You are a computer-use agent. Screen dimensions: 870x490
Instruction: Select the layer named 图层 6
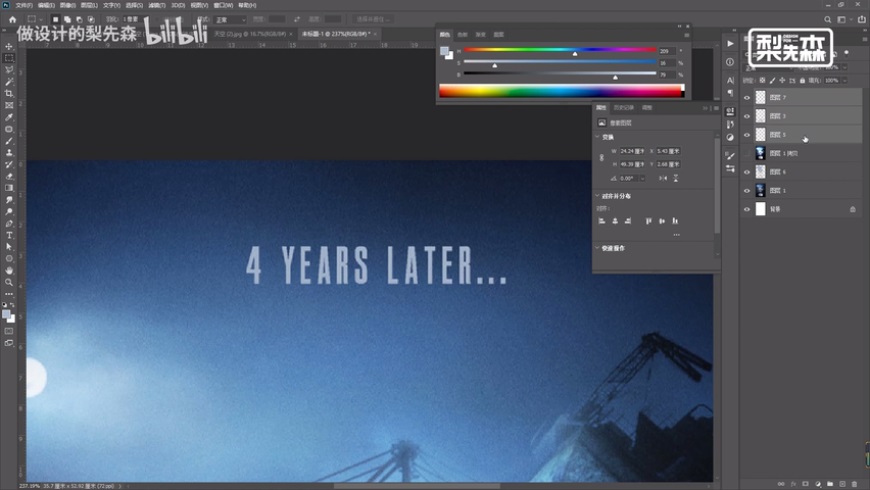[778, 172]
